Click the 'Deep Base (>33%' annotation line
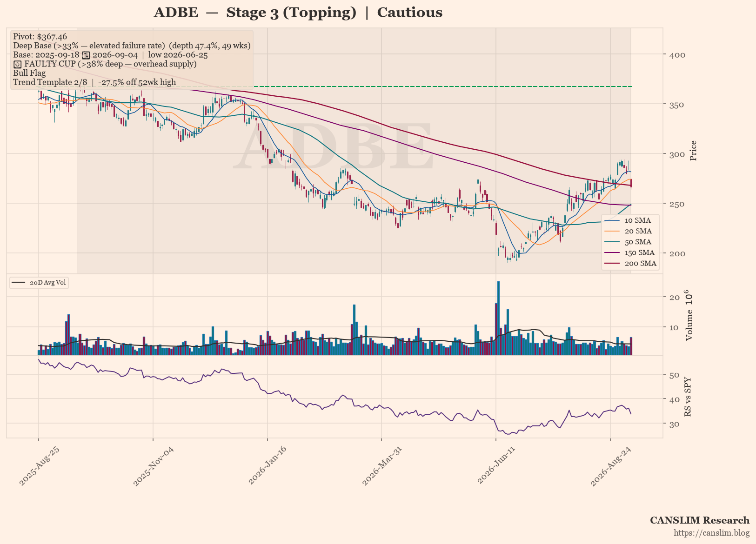Image resolution: width=756 pixels, height=544 pixels. coord(132,46)
